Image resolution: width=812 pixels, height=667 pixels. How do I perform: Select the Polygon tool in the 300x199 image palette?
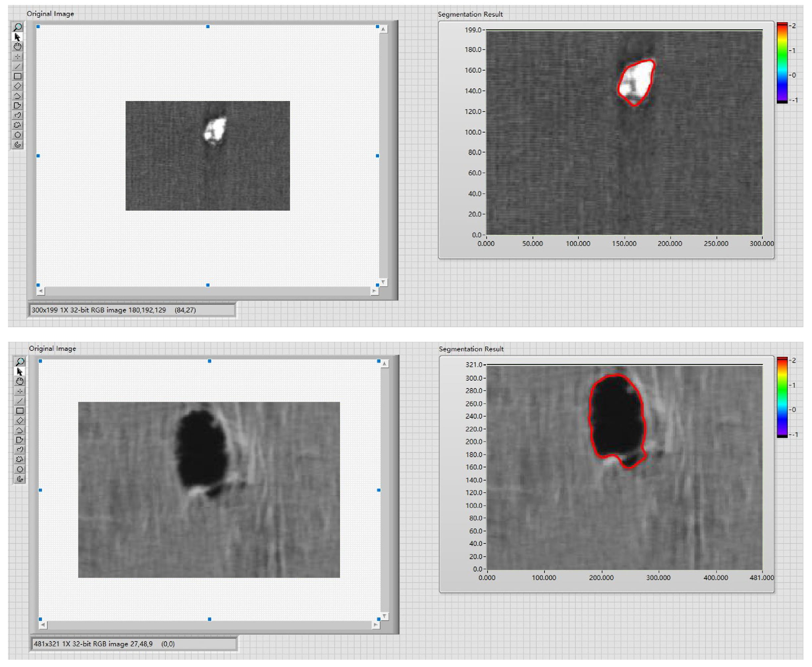tap(18, 105)
